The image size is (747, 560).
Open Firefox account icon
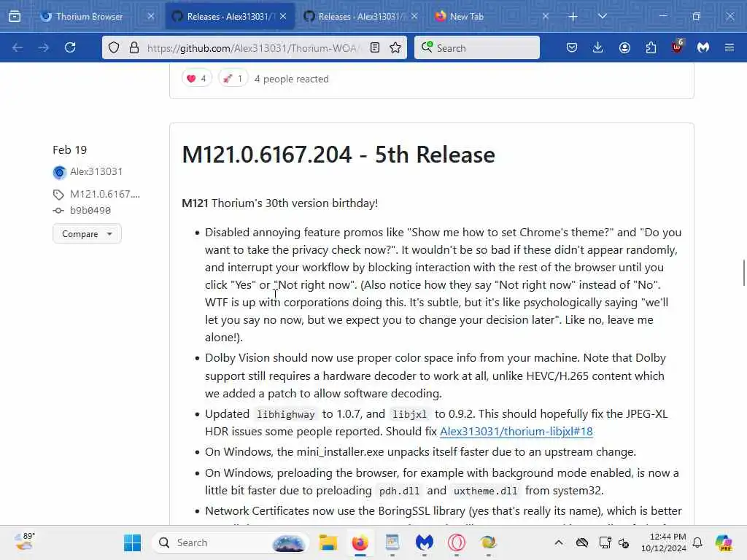[x=624, y=47]
